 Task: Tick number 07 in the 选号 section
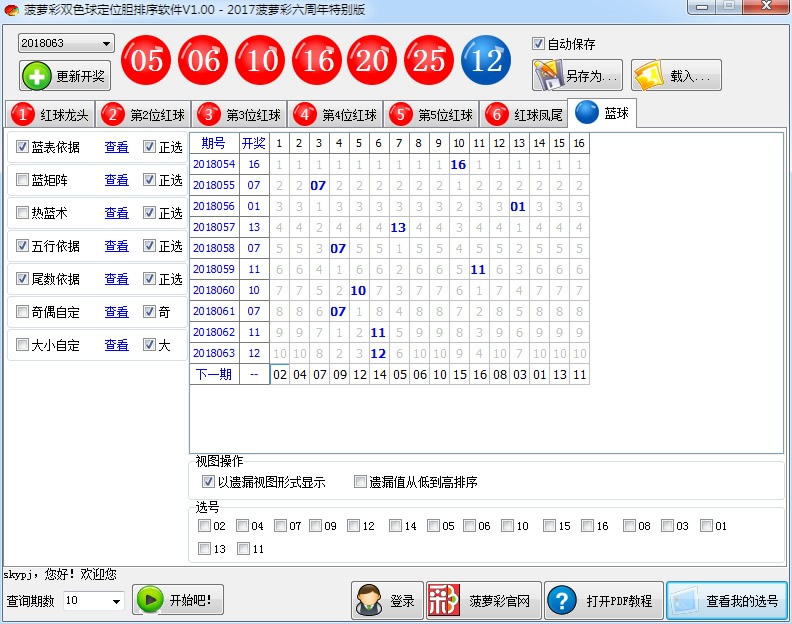click(281, 526)
